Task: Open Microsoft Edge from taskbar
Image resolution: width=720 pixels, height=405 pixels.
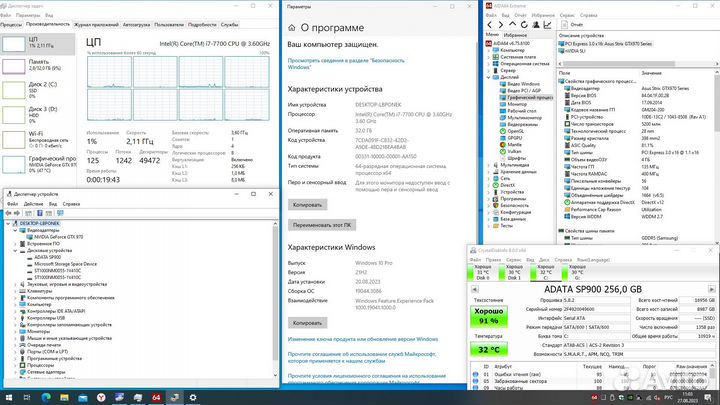Action: [x=46, y=397]
